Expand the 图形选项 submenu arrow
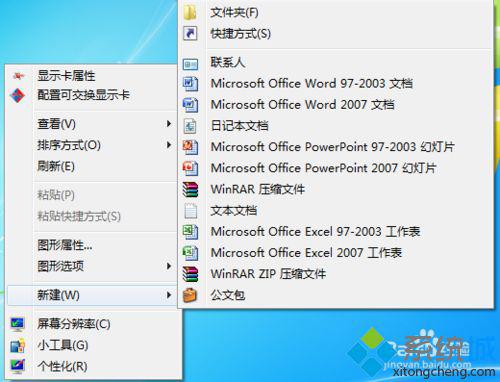This screenshot has height=382, width=500. [x=169, y=266]
